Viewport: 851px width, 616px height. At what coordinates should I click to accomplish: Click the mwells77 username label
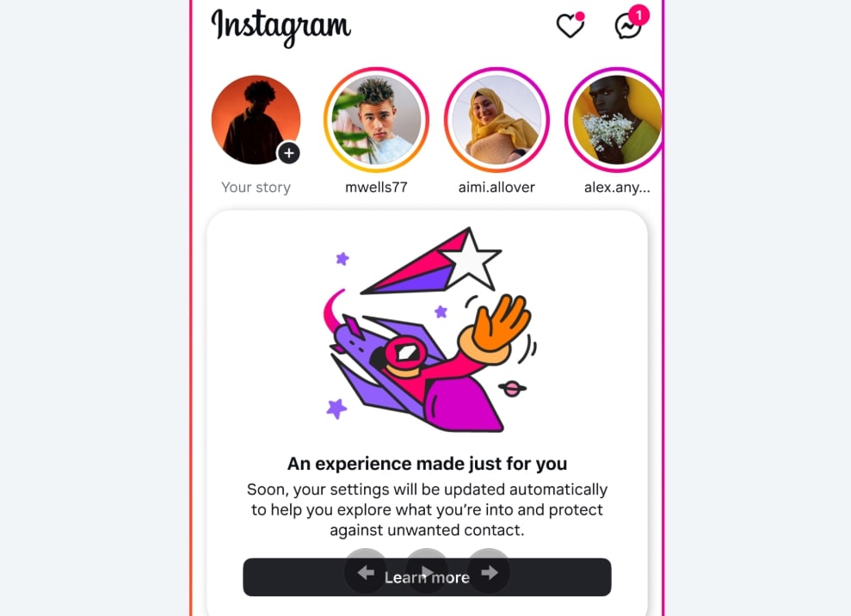376,188
